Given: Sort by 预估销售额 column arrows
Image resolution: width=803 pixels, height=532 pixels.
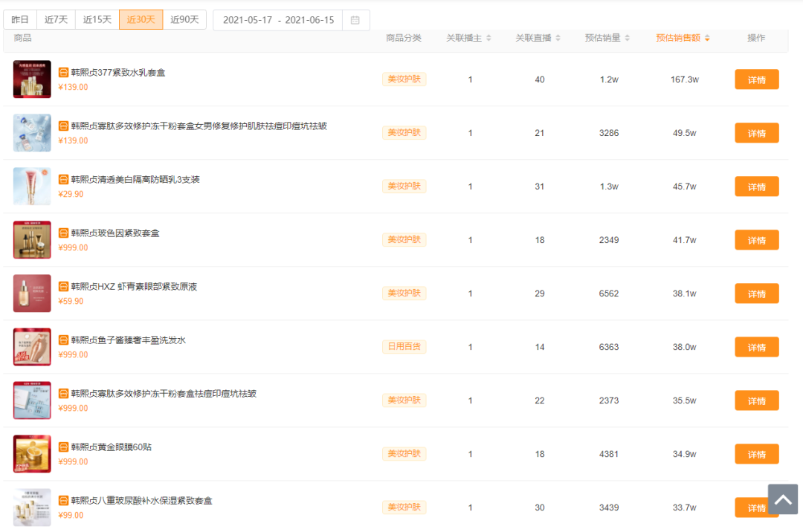Looking at the screenshot, I should tap(707, 38).
